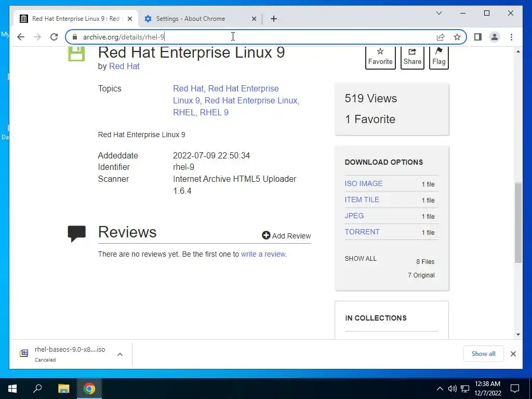Click the IN COLLECTIONS heading
532x399 pixels.
[376, 318]
